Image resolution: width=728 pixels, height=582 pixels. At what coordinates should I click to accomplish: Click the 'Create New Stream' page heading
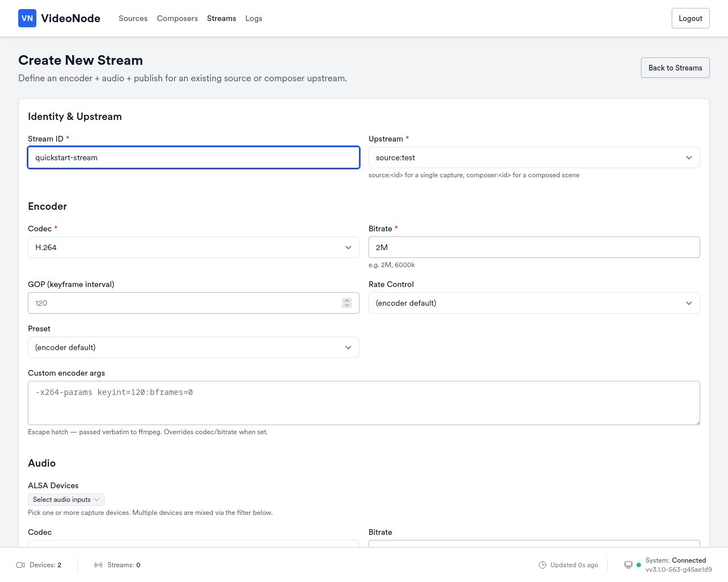pos(81,60)
